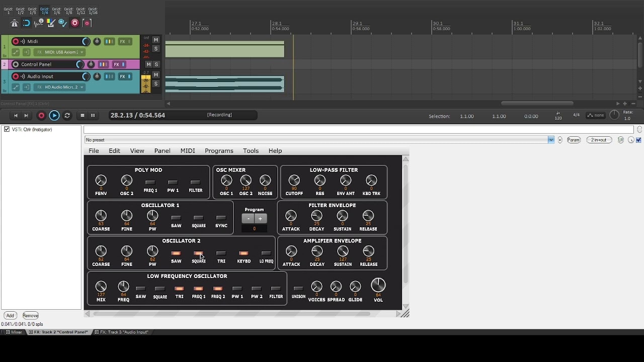Toggle Oscillator 2 SAW switch
This screenshot has width=644, height=362.
tap(176, 253)
